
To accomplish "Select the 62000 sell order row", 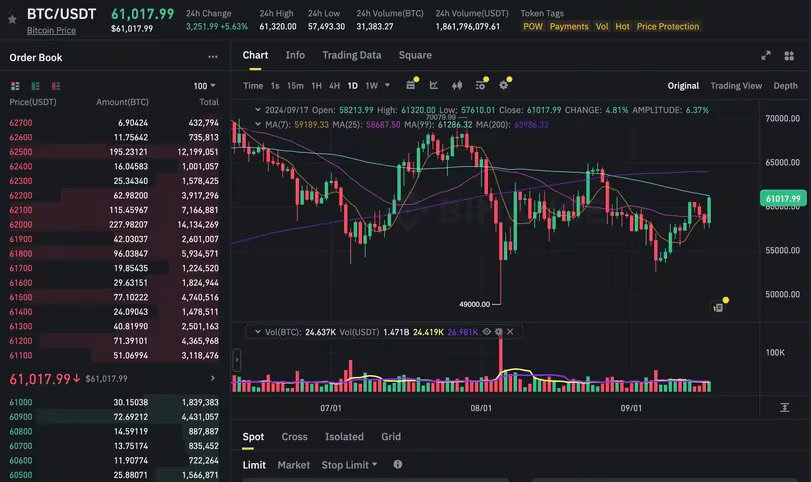I will [114, 224].
